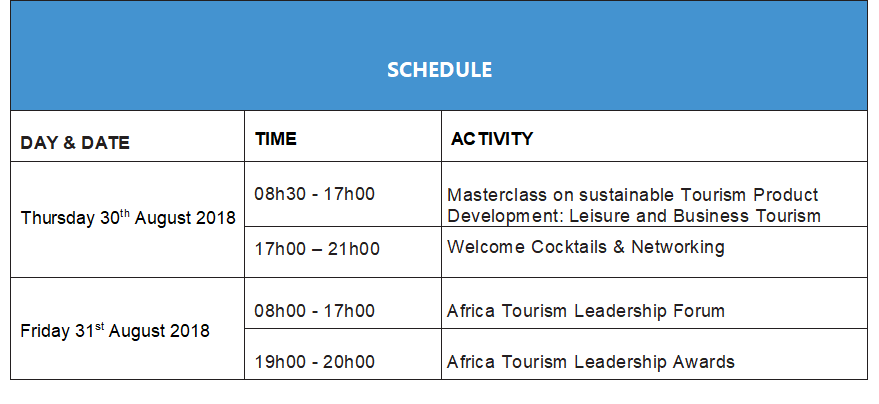879x404 pixels.
Task: Click the word Networking
Action: tap(678, 247)
